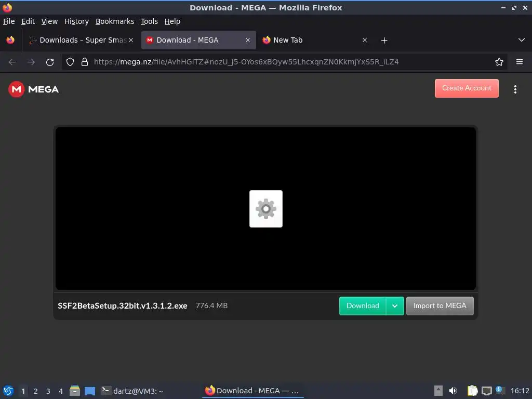Image resolution: width=532 pixels, height=399 pixels.
Task: Switch to the Downloads - Super Smash tab
Action: tap(82, 40)
